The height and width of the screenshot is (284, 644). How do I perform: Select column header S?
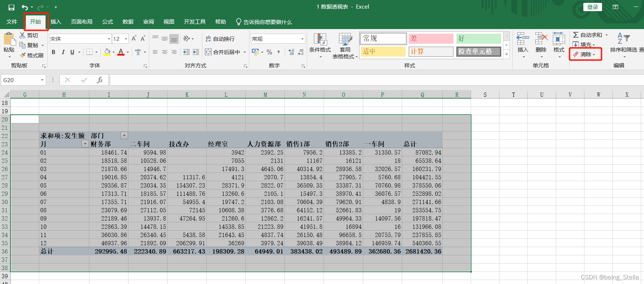click(x=485, y=95)
